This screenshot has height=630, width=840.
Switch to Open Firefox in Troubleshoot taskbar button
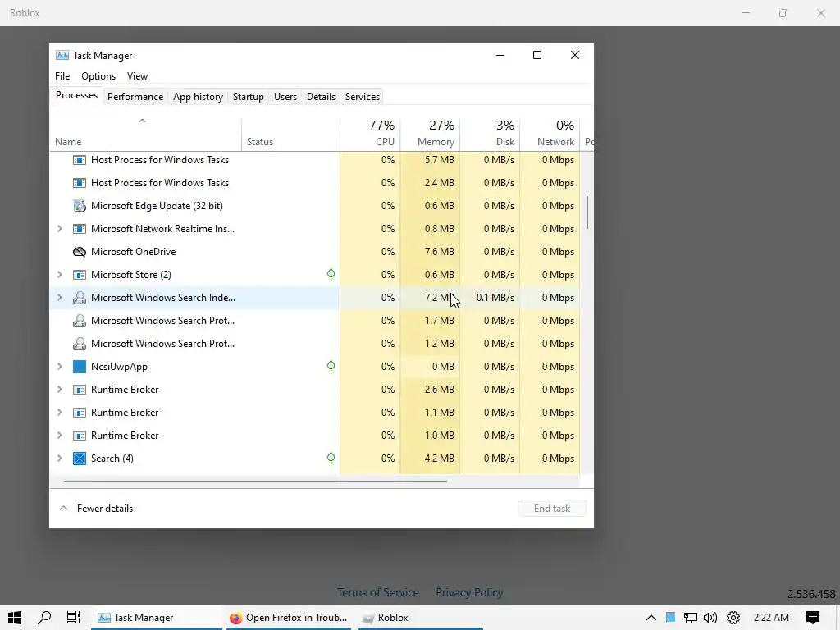point(289,618)
